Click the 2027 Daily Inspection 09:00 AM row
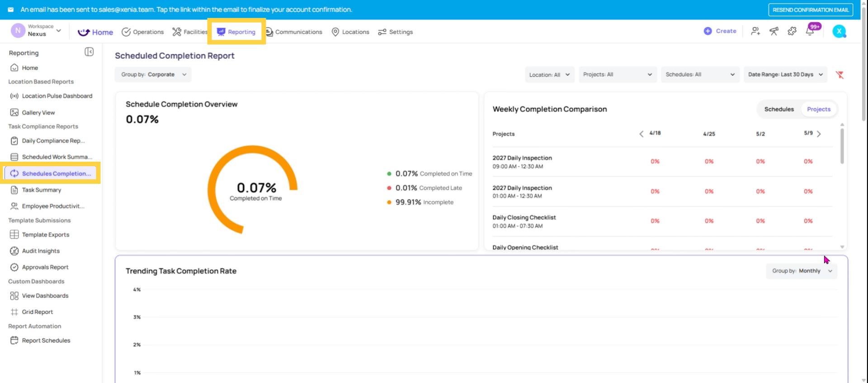Screen dimensions: 868x383 pyautogui.click(x=662, y=162)
